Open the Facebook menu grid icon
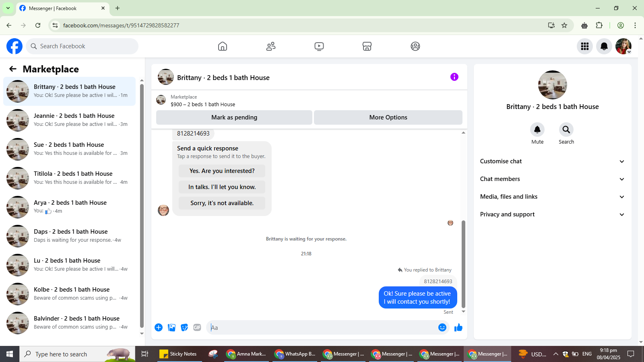The width and height of the screenshot is (644, 362). click(585, 46)
